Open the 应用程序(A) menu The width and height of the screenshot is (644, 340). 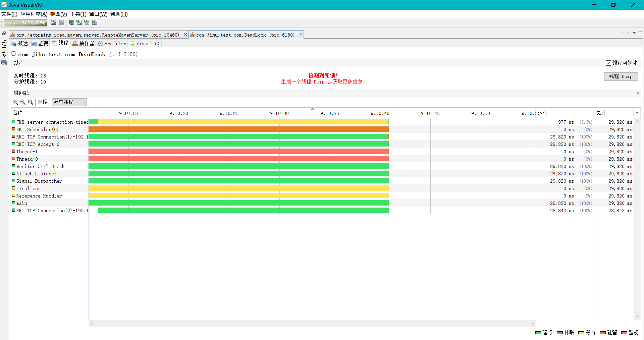[x=34, y=14]
